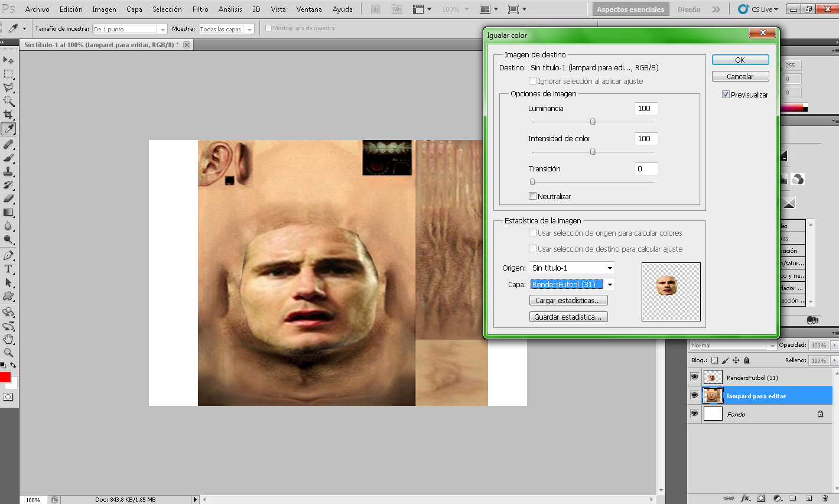Click Guardar estadística button
The width and height of the screenshot is (839, 504).
tap(568, 317)
